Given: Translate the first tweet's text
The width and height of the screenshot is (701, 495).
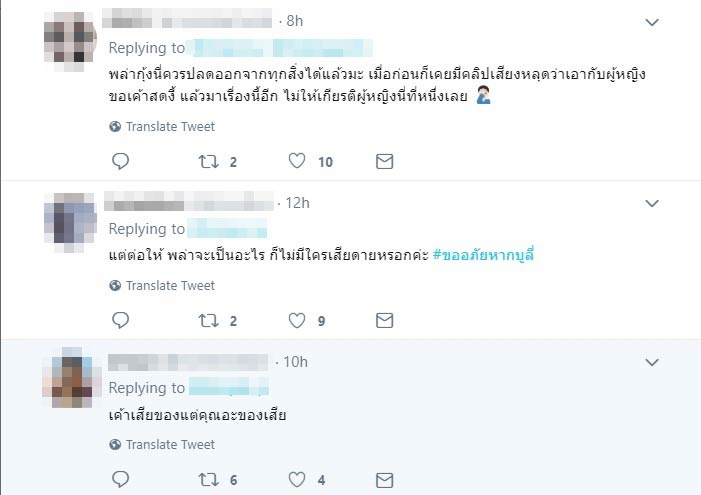Looking at the screenshot, I should click(x=162, y=127).
